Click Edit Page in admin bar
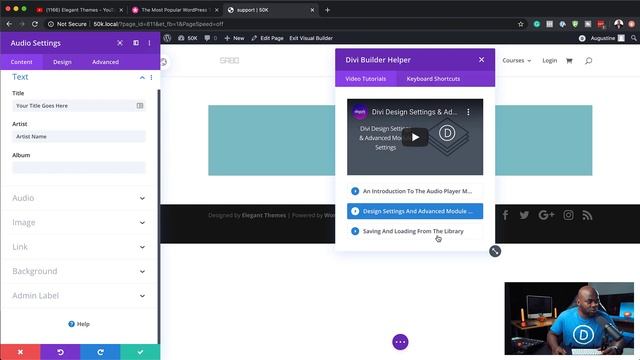640x360 pixels. [268, 38]
